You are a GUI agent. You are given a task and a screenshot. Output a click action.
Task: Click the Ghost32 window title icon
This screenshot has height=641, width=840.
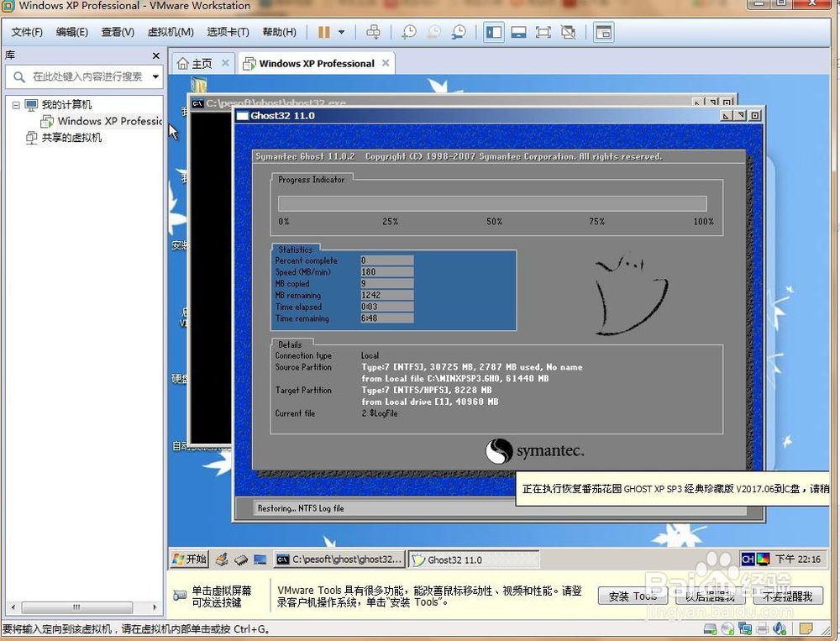click(x=242, y=116)
